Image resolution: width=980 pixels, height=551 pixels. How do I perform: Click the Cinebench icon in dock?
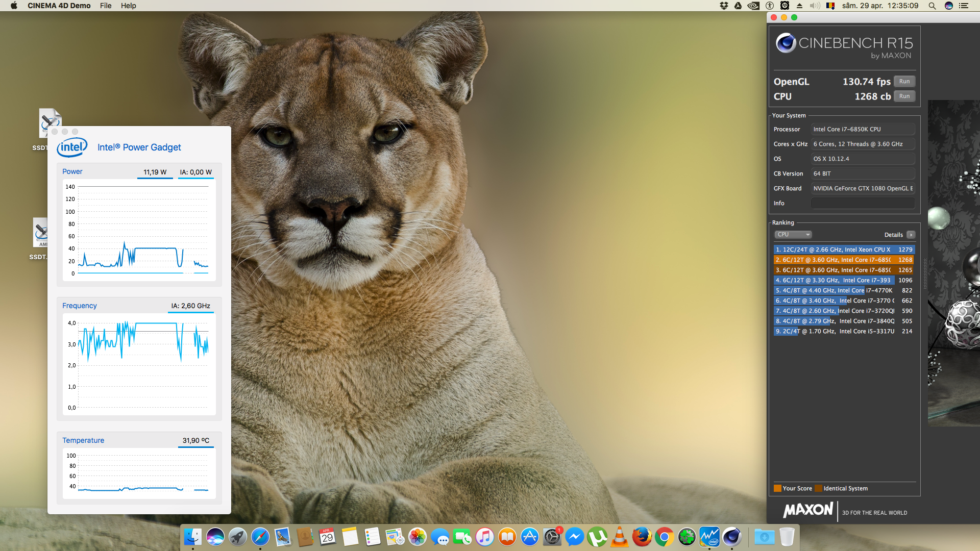tap(732, 537)
